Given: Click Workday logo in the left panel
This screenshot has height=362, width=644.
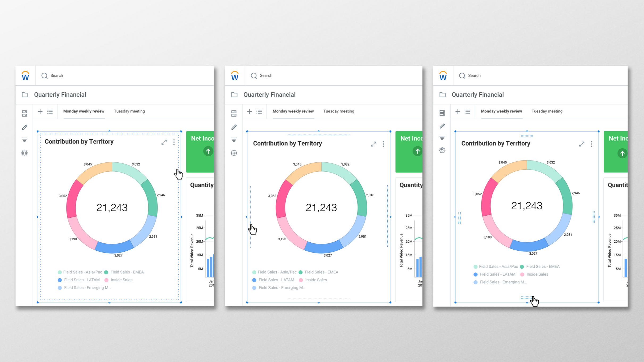Looking at the screenshot, I should [25, 76].
